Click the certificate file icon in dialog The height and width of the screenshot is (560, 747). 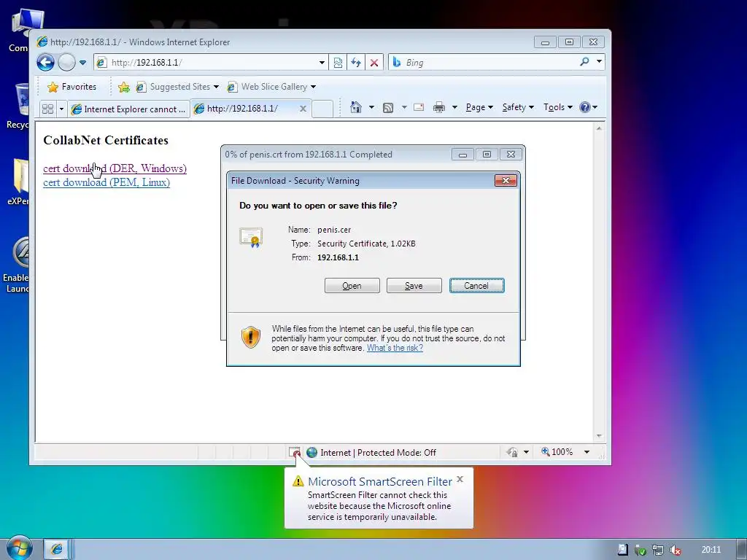[x=251, y=237]
